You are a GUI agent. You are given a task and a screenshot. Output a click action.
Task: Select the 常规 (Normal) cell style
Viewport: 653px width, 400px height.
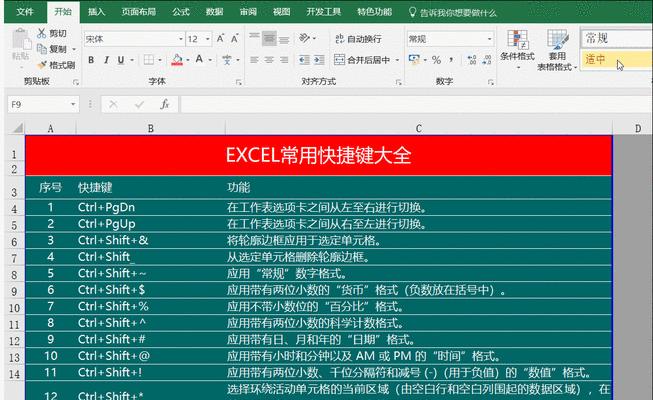[617, 38]
